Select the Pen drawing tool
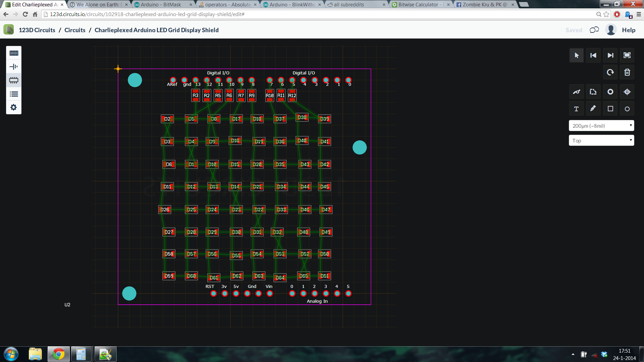644x362 pixels. click(x=593, y=108)
